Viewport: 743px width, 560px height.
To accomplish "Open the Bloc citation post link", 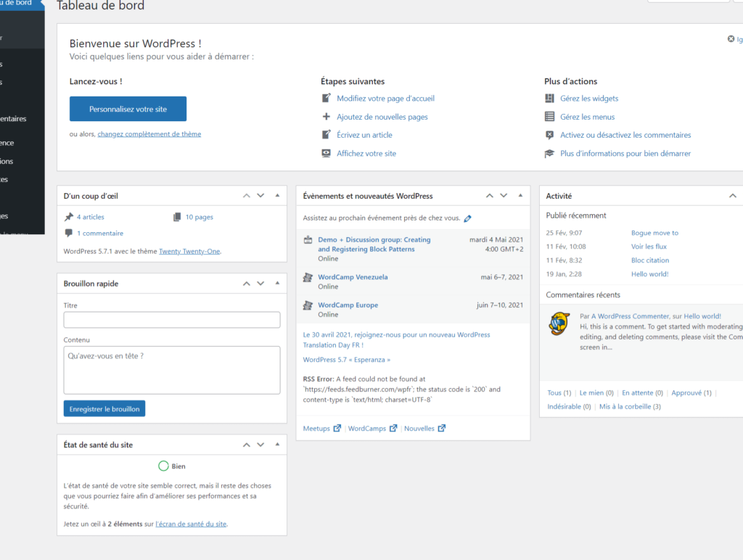I will pyautogui.click(x=650, y=260).
